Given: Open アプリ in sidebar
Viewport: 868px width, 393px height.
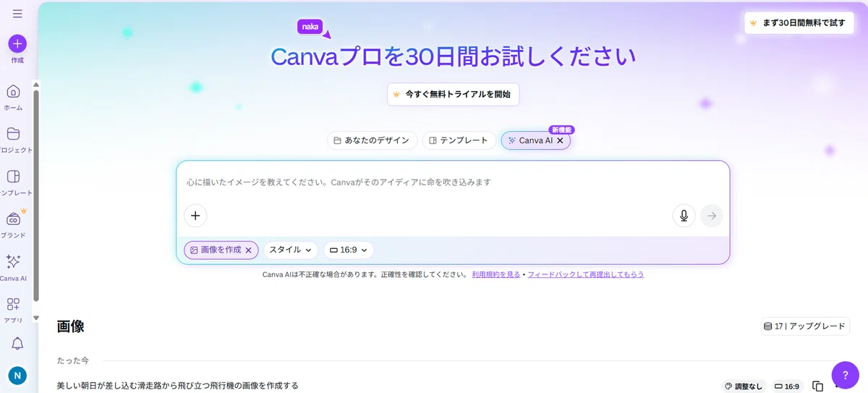Looking at the screenshot, I should [13, 309].
